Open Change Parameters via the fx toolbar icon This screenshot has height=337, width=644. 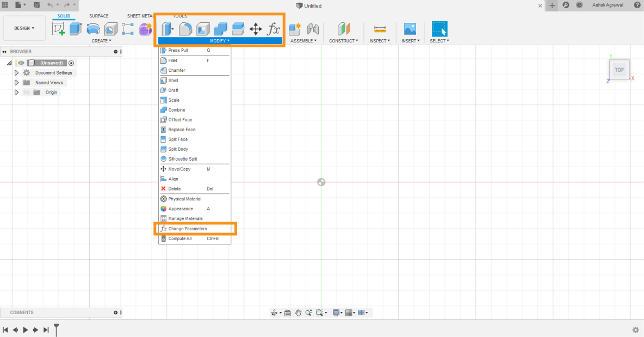(x=273, y=28)
